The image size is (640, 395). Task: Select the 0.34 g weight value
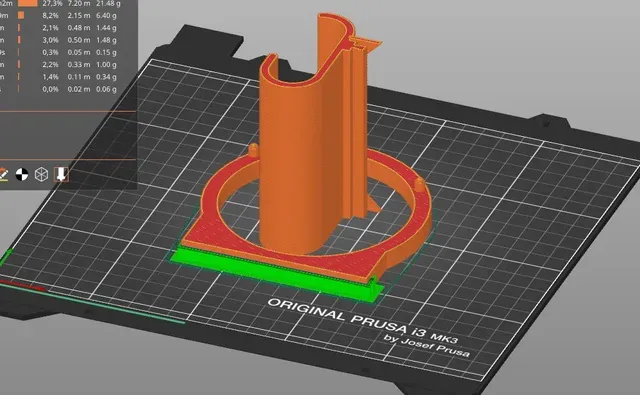106,77
